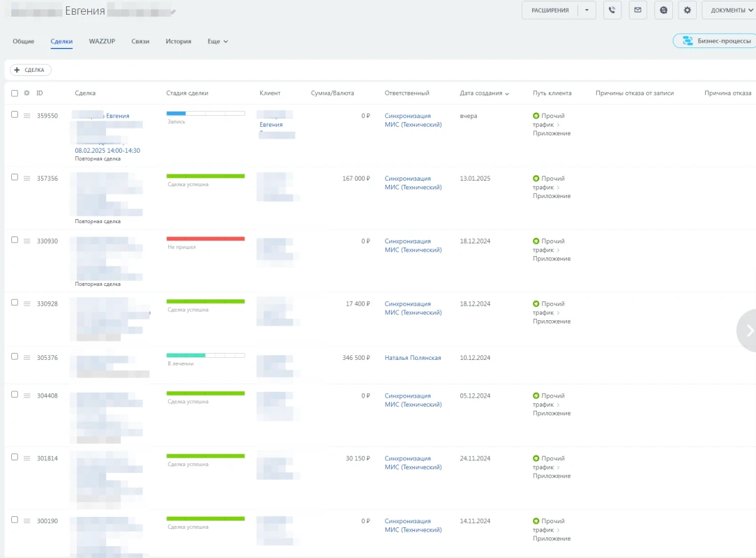Select the checkbox for deal 330930
Screen dimensions: 756x558
point(15,240)
